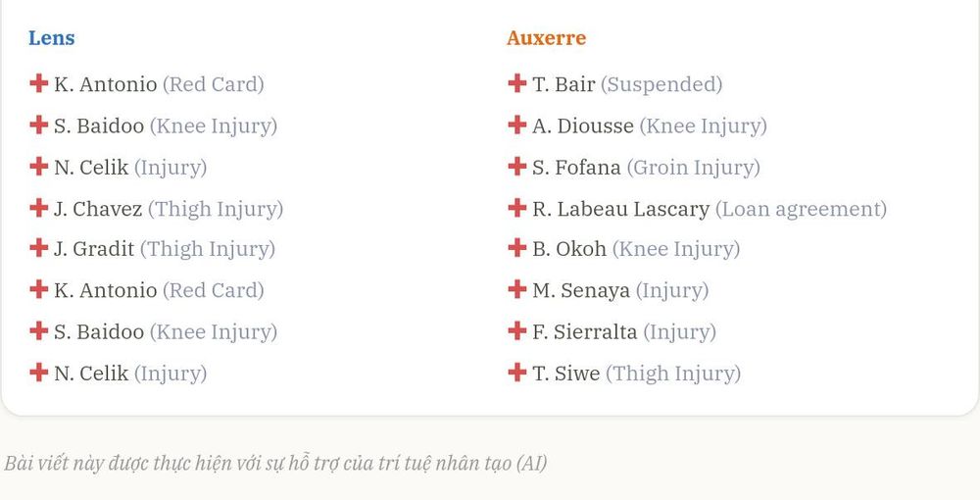
Task: Select the red cross icon next to T. Siwe
Action: pyautogui.click(x=516, y=373)
